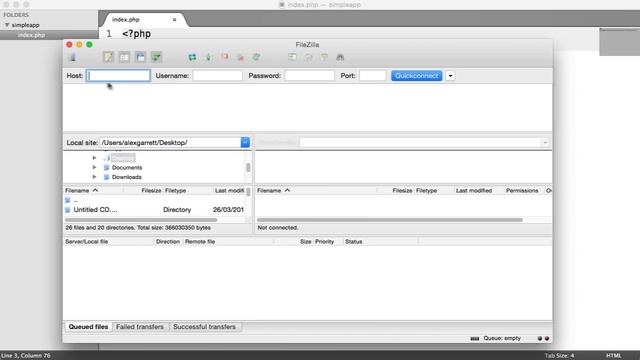Click the editor minimap thumbnail
Viewport: 640px width, 360px height.
(620, 42)
